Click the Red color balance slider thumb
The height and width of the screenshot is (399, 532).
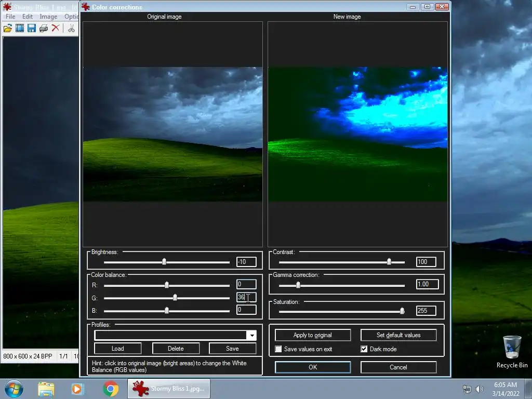coord(167,285)
